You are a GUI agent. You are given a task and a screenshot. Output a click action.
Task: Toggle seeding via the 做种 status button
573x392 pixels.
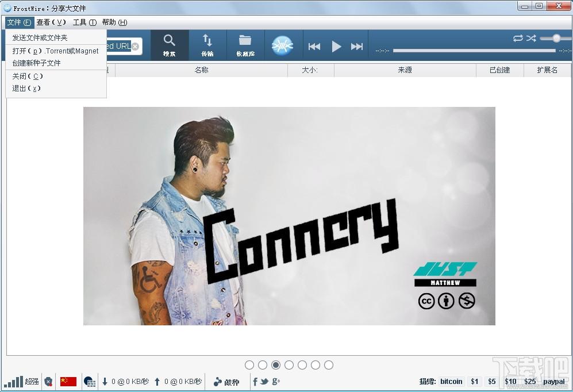(x=226, y=382)
